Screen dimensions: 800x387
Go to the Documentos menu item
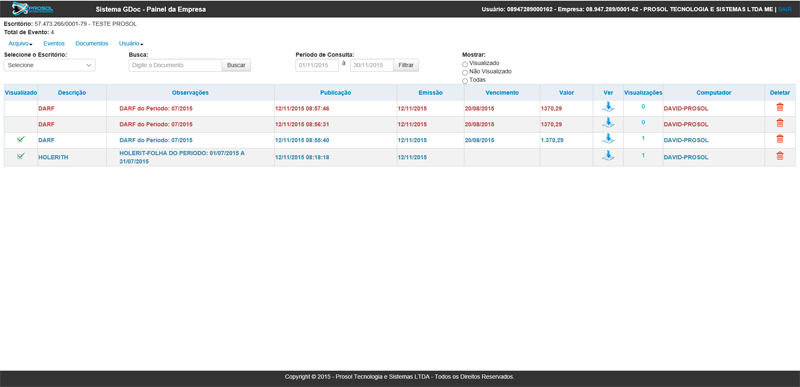coord(92,44)
